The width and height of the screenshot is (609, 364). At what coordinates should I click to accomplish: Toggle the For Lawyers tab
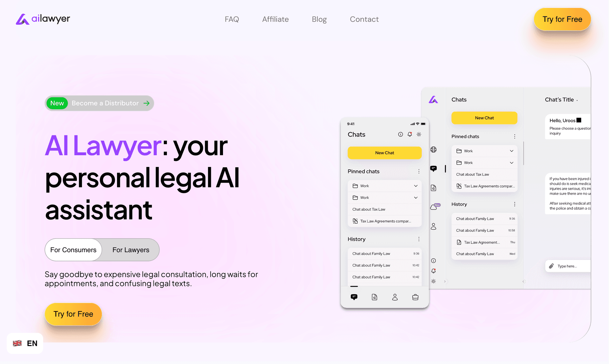(131, 249)
